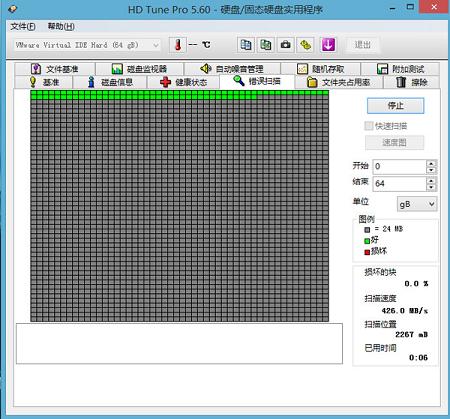Open the 健康状态 tab

click(183, 82)
